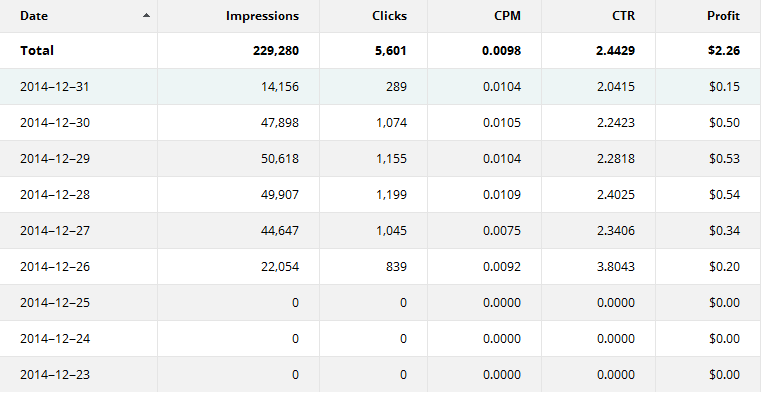
Task: Select the 2014-12-23 date row
Action: coord(380,375)
